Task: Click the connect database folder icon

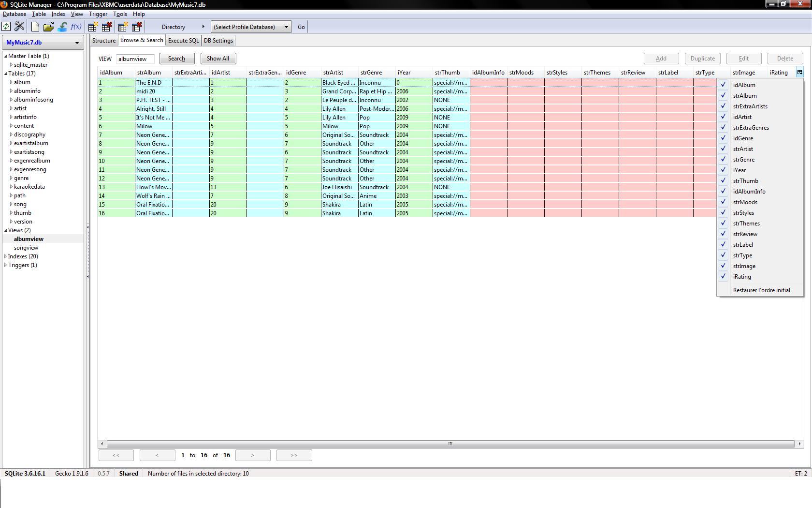Action: pyautogui.click(x=48, y=27)
